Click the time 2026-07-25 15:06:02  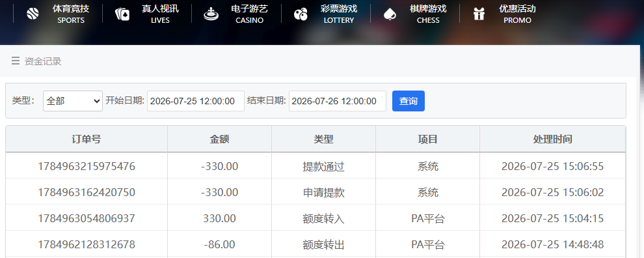552,192
